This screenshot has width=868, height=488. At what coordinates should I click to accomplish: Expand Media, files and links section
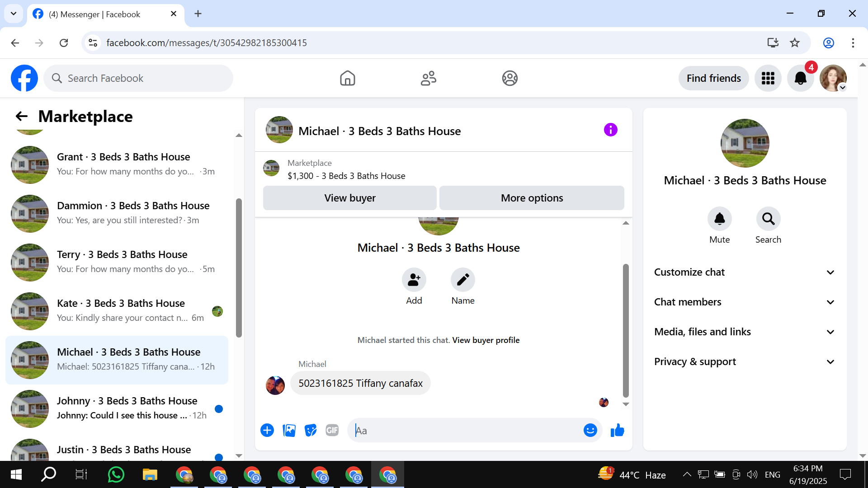(x=745, y=332)
